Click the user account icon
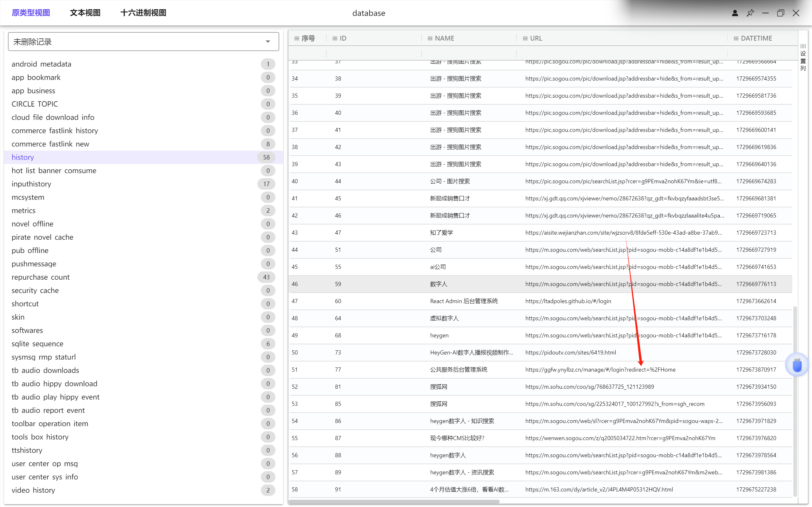812x507 pixels. pyautogui.click(x=735, y=13)
